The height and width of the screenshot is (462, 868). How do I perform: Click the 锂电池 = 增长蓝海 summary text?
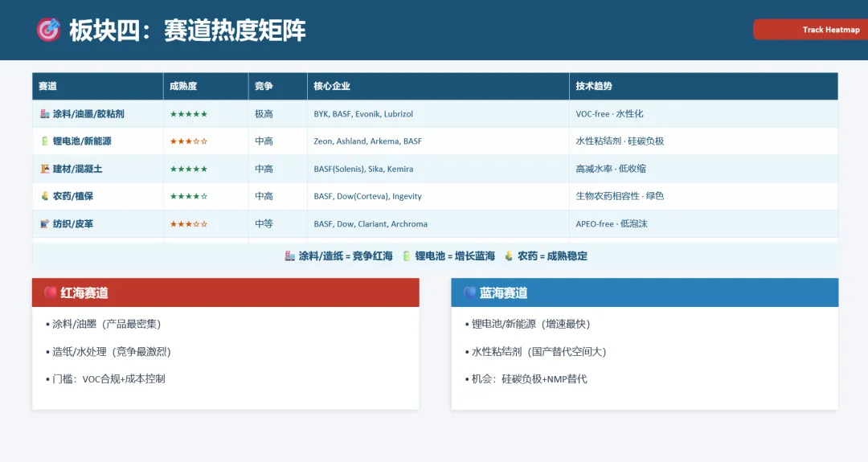point(455,256)
